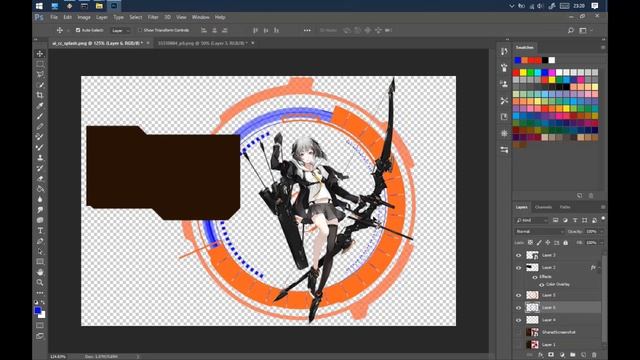Switch to the second document tab at 50%

click(202, 43)
